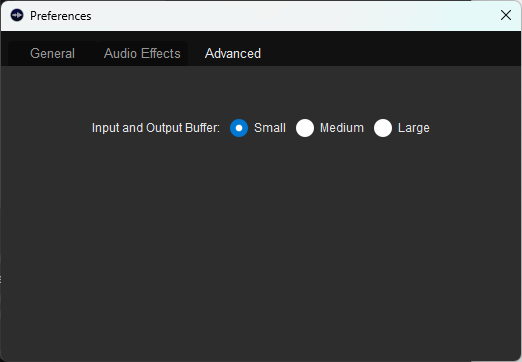Open the Audio Effects tab
522x362 pixels.
pyautogui.click(x=142, y=53)
